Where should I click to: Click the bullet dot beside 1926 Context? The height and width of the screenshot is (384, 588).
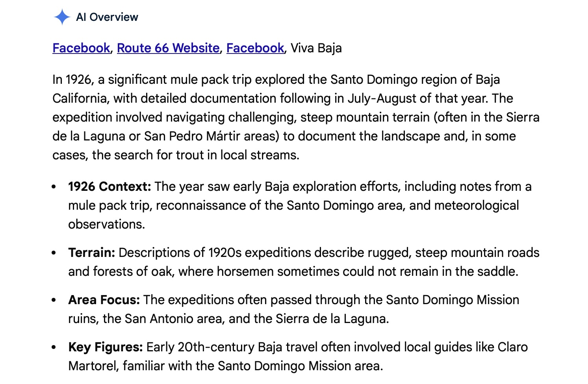point(54,187)
